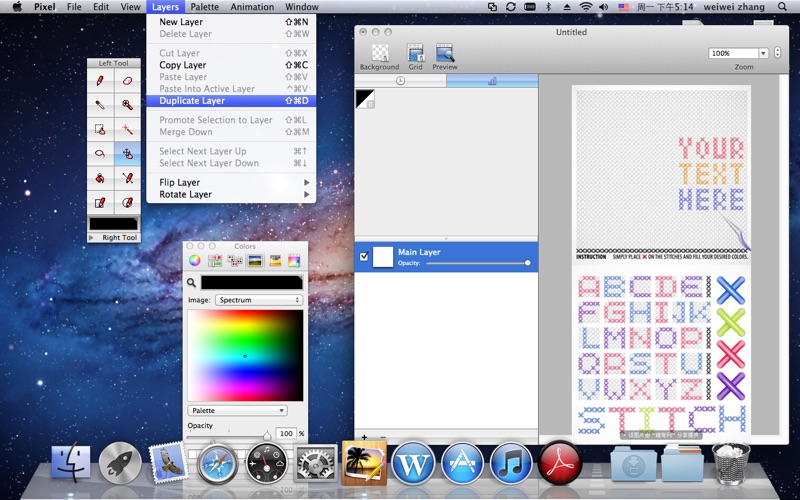Select the Line drawing tool
Image resolution: width=800 pixels, height=500 pixels.
point(128,178)
